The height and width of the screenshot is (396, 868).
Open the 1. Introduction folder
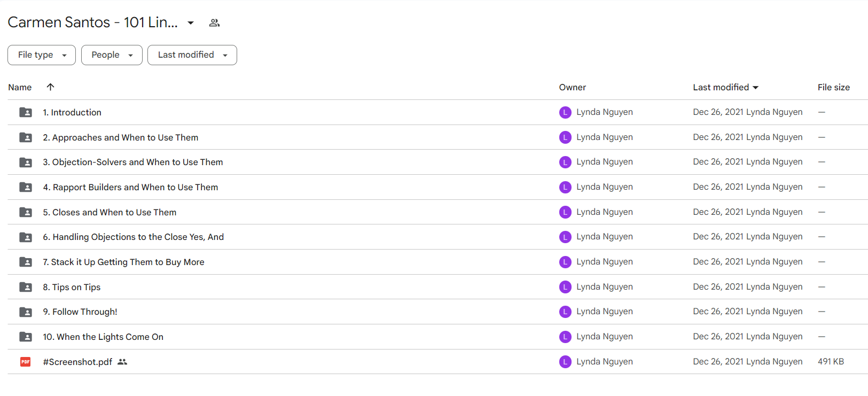(72, 112)
